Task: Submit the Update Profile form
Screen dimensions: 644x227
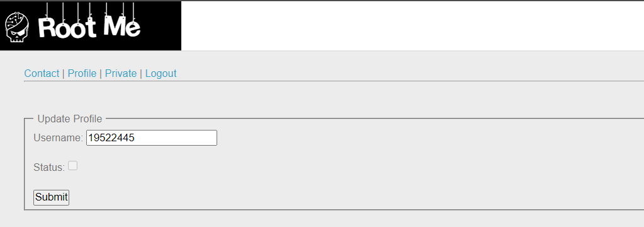Action: click(52, 197)
